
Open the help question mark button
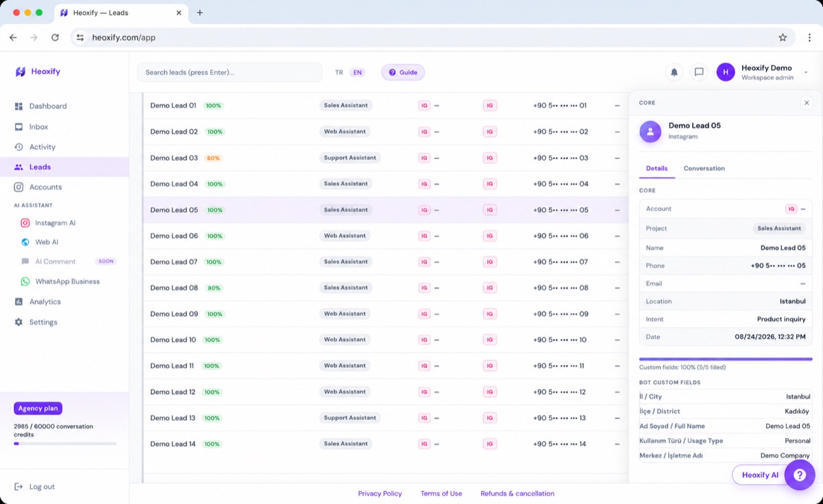800,475
